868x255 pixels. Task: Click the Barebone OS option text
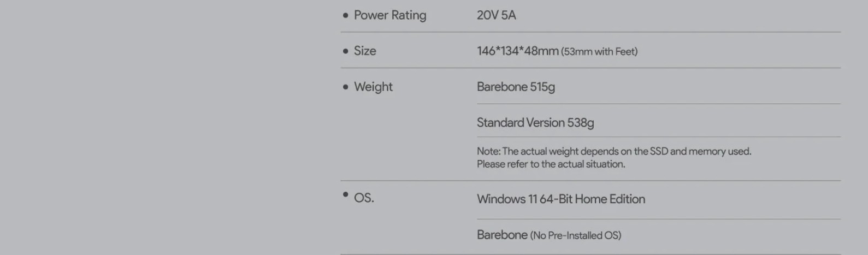[x=502, y=235]
